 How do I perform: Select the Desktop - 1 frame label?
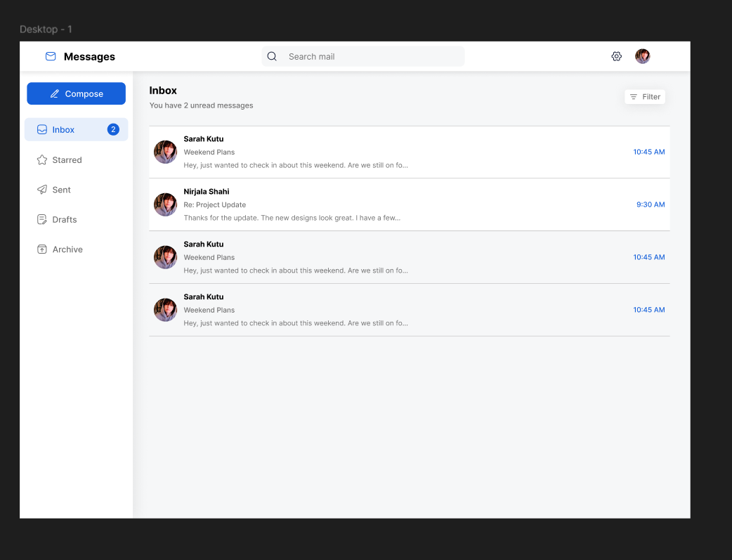[46, 30]
